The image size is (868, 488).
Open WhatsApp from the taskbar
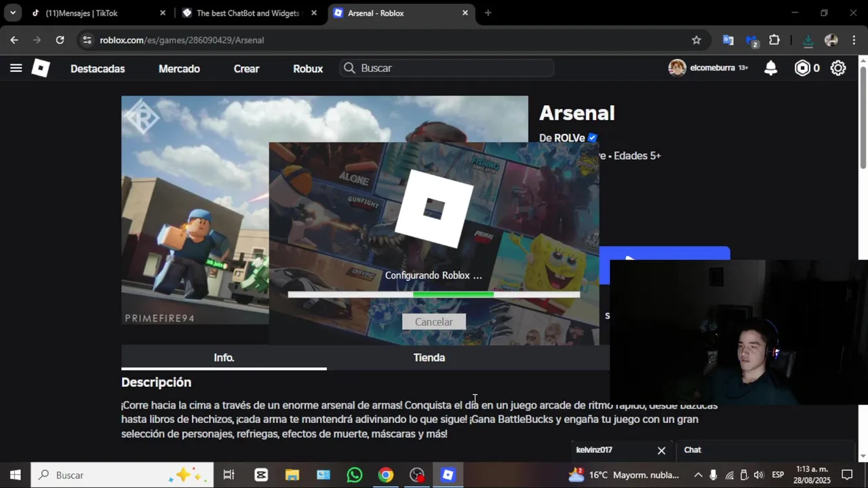click(355, 475)
